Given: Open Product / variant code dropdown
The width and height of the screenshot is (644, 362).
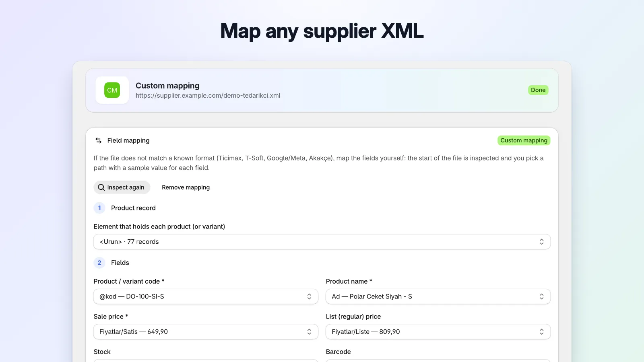Looking at the screenshot, I should [x=206, y=296].
